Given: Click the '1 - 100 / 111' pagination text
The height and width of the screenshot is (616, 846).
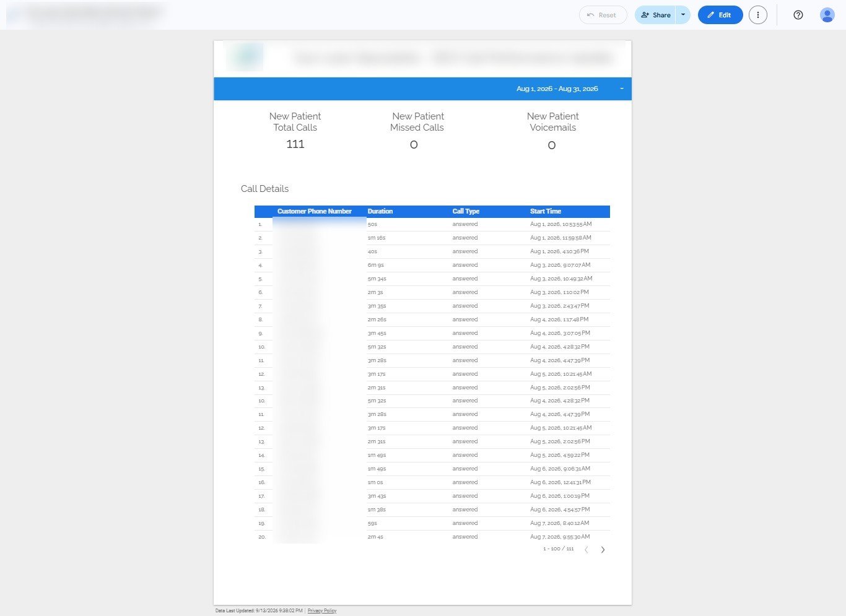Looking at the screenshot, I should (559, 549).
